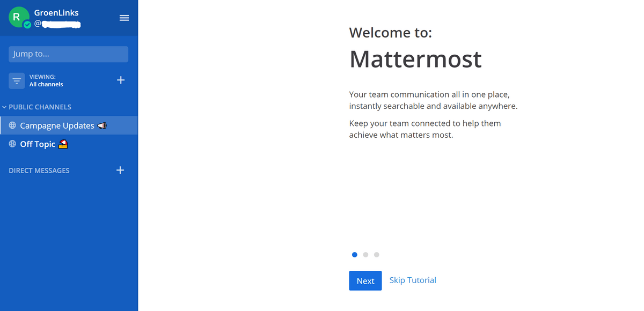Click the globe icon beside Campagne Updates
Image resolution: width=644 pixels, height=311 pixels.
pos(12,125)
